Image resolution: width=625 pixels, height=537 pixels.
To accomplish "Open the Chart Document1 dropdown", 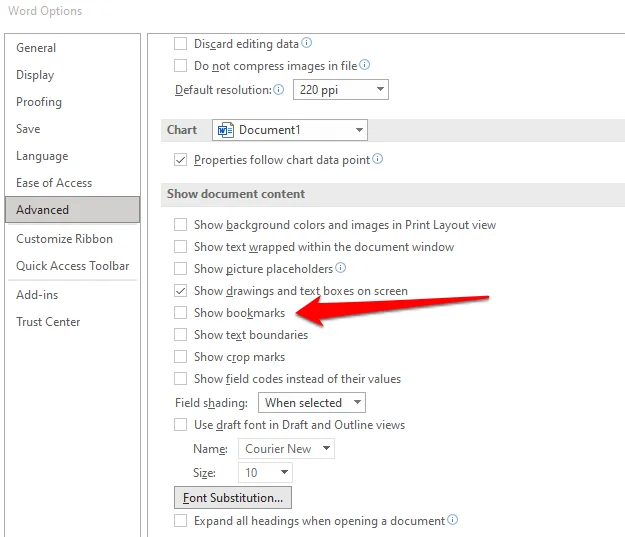I will coord(289,130).
